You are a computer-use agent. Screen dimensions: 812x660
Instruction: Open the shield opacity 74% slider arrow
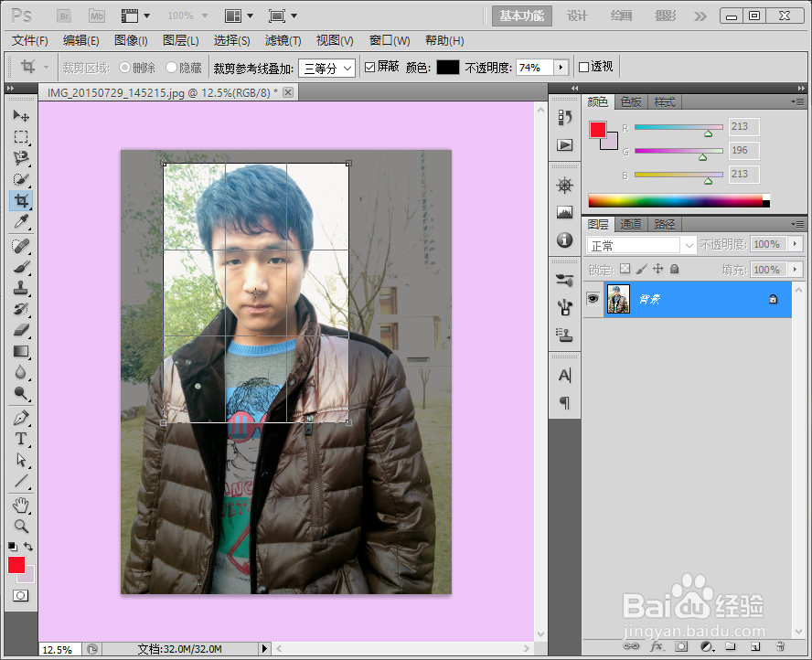pos(561,68)
